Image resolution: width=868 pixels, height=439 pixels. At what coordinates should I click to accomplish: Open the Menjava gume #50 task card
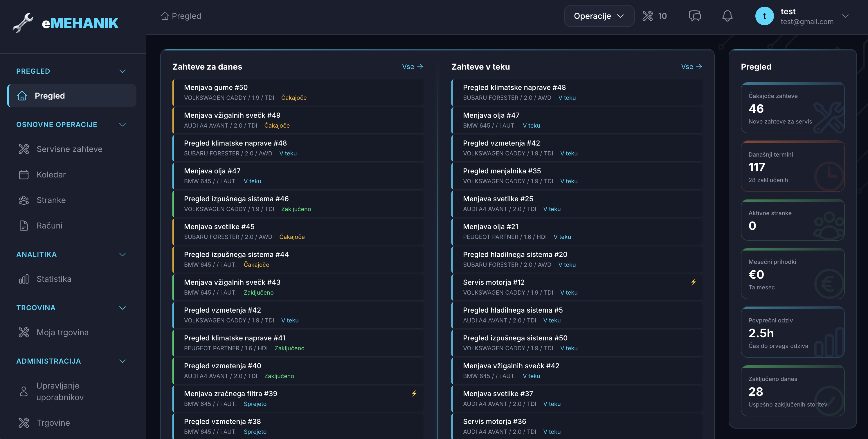point(298,92)
